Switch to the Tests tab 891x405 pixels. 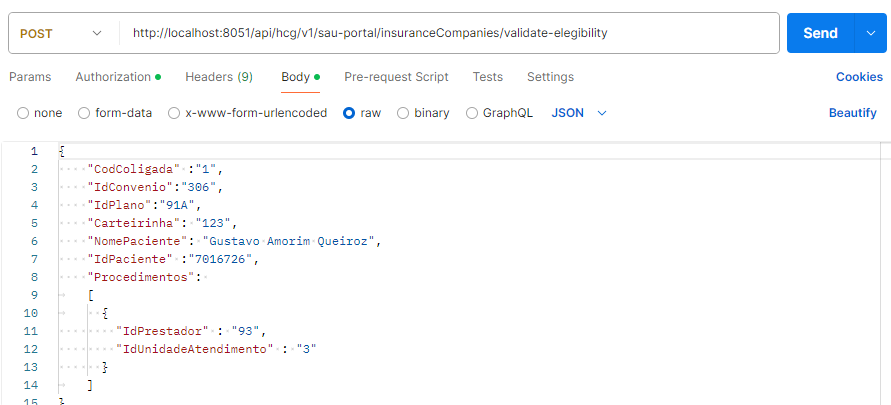point(488,77)
